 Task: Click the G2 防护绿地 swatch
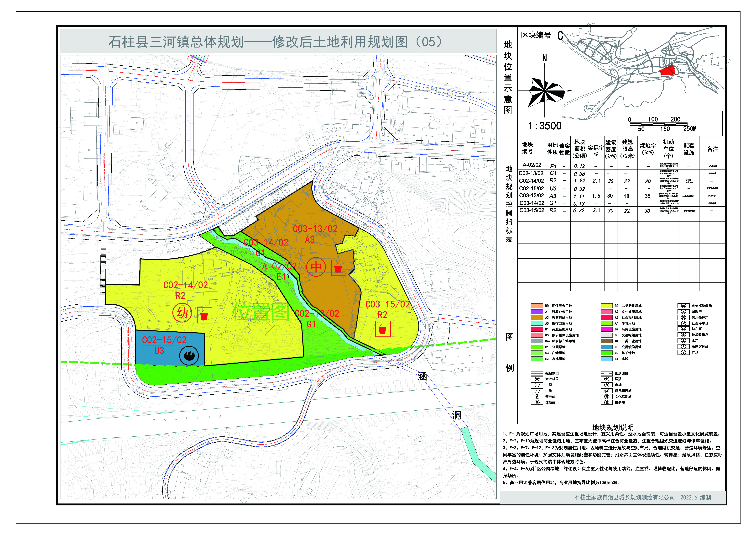606,353
